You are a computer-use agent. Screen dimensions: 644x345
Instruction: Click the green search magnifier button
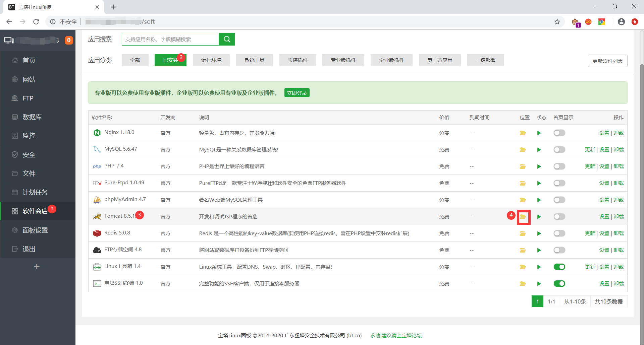[227, 39]
